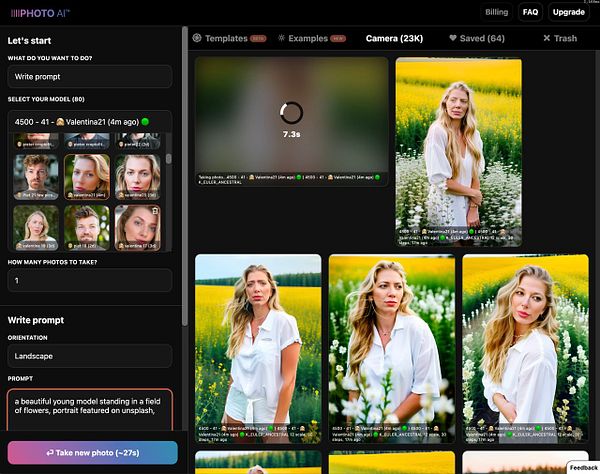This screenshot has height=474, width=600.
Task: Click the 'HOW MANY PHOTOS TO TAKE?' label
Action: [x=52, y=262]
